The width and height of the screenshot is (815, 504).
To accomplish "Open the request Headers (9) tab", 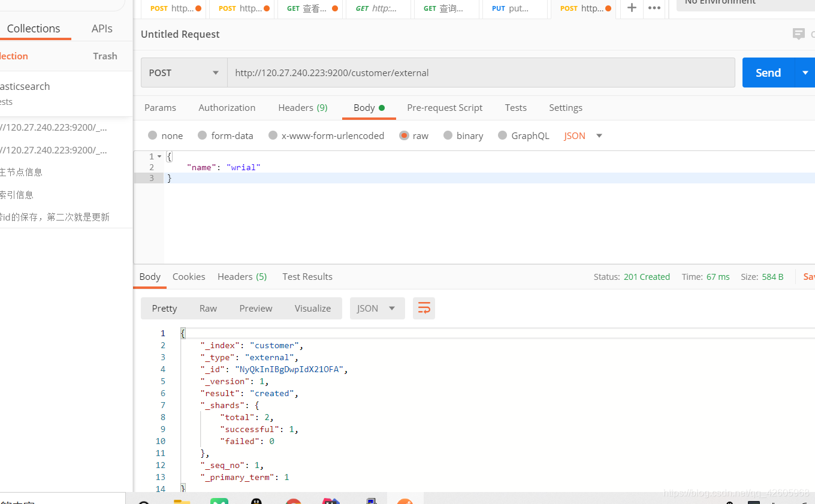I will pos(303,107).
